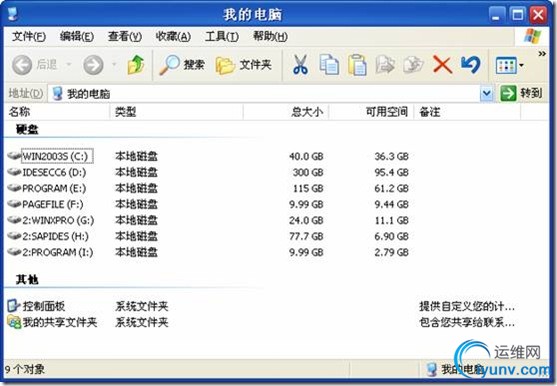Image resolution: width=557 pixels, height=386 pixels.
Task: Click the G: drive disk icon
Action: pyautogui.click(x=14, y=220)
